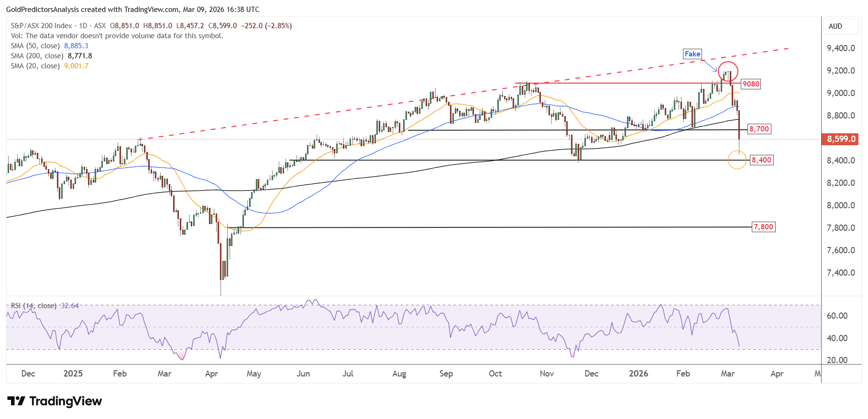Screen dimensions: 868x419
Task: Click the TradingView wordmark text
Action: tap(66, 401)
